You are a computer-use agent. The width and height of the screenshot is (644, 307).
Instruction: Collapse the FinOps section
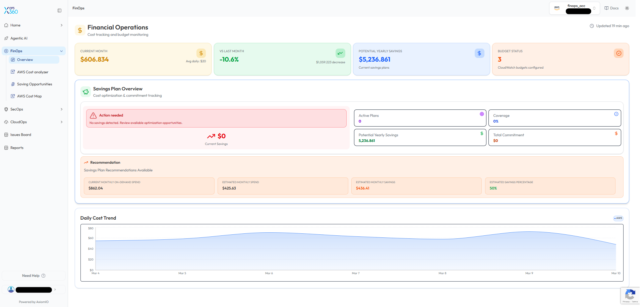tap(61, 51)
